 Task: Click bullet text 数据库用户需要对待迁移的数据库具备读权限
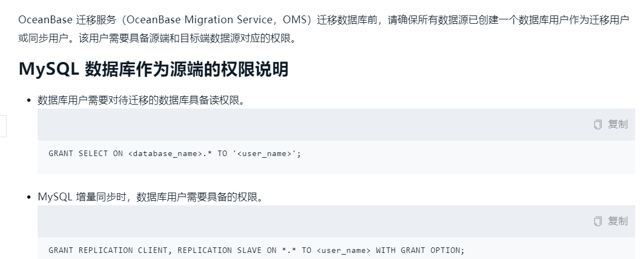coord(141,101)
